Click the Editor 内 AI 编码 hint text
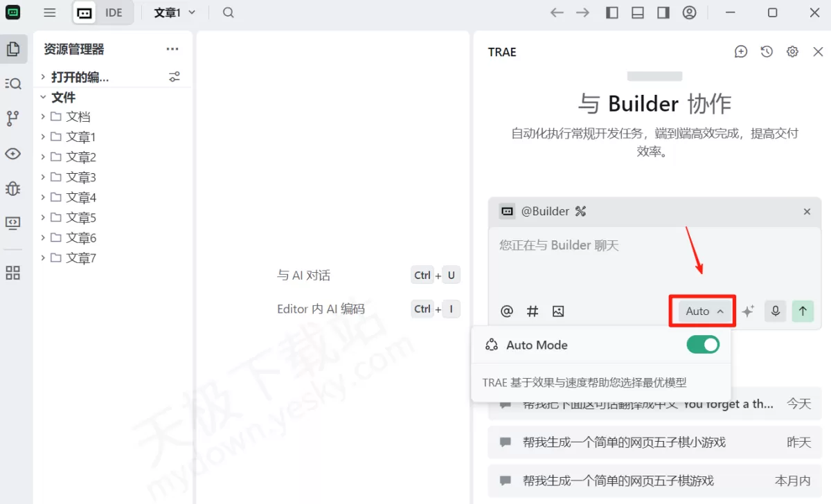The image size is (831, 504). pos(321,309)
